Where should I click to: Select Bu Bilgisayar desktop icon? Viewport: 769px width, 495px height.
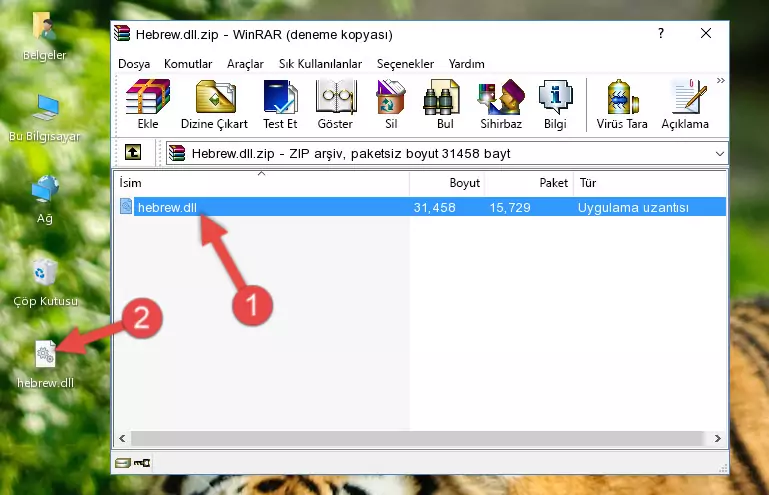click(x=44, y=118)
